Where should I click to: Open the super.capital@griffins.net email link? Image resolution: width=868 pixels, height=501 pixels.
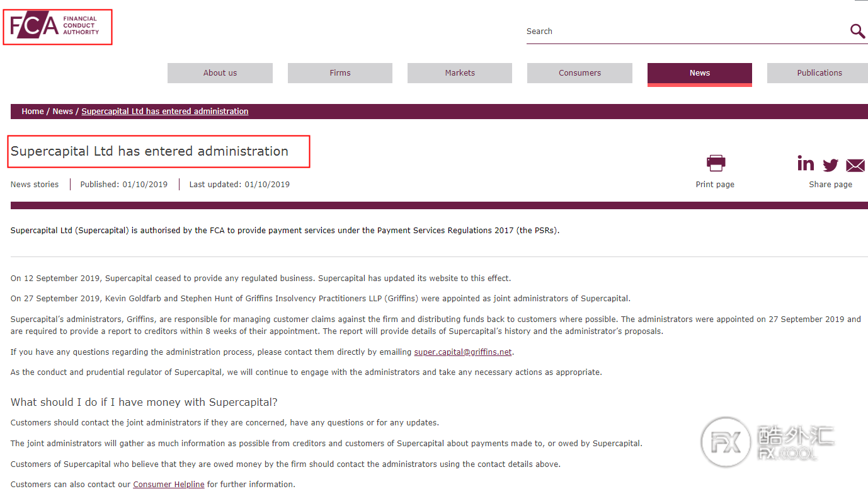click(463, 352)
